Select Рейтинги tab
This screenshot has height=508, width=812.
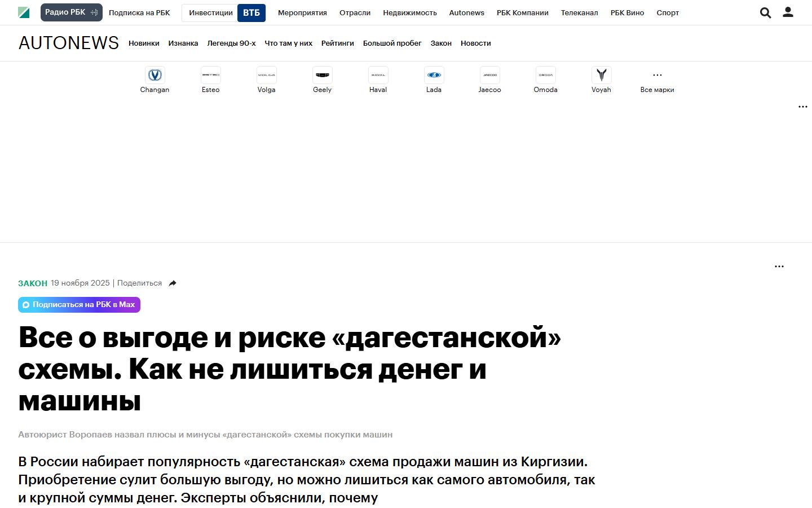tap(338, 43)
